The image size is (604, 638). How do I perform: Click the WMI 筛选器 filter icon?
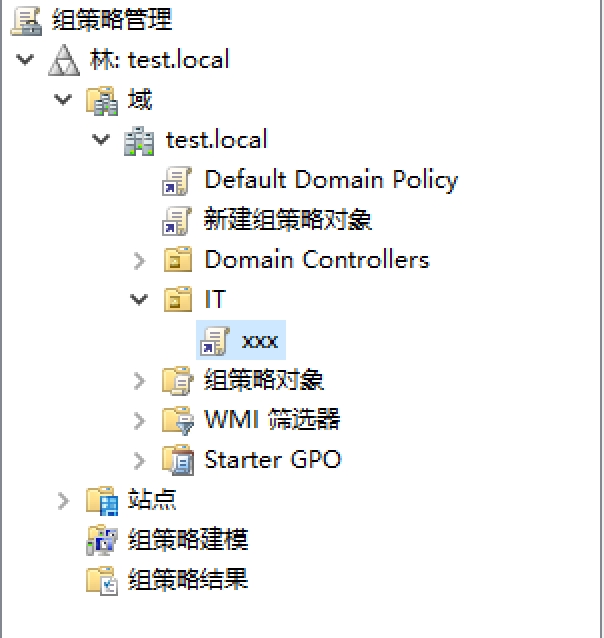coord(177,420)
